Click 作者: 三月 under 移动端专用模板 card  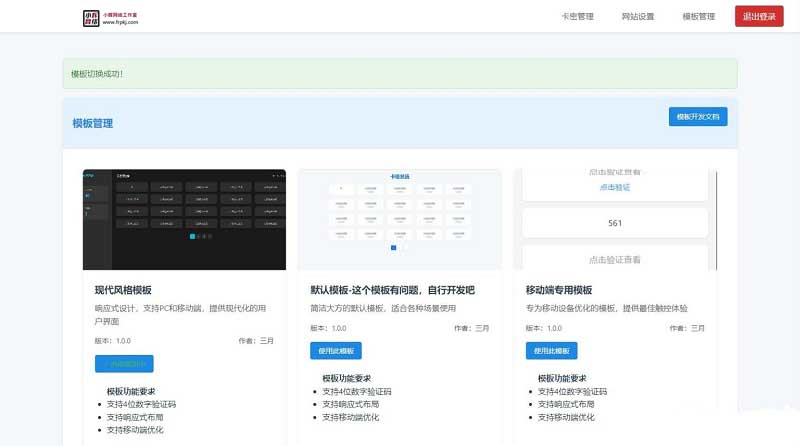[x=687, y=328]
